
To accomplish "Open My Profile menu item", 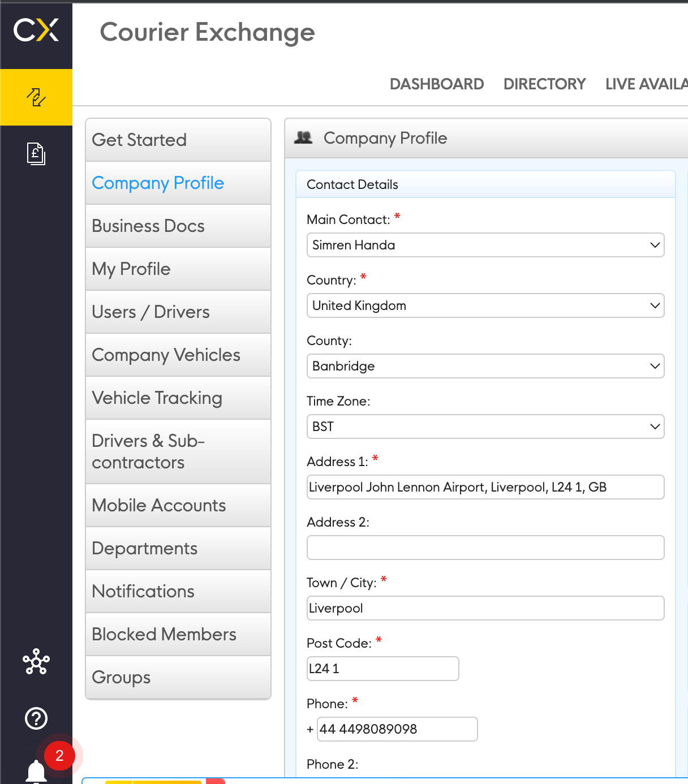I will 178,269.
